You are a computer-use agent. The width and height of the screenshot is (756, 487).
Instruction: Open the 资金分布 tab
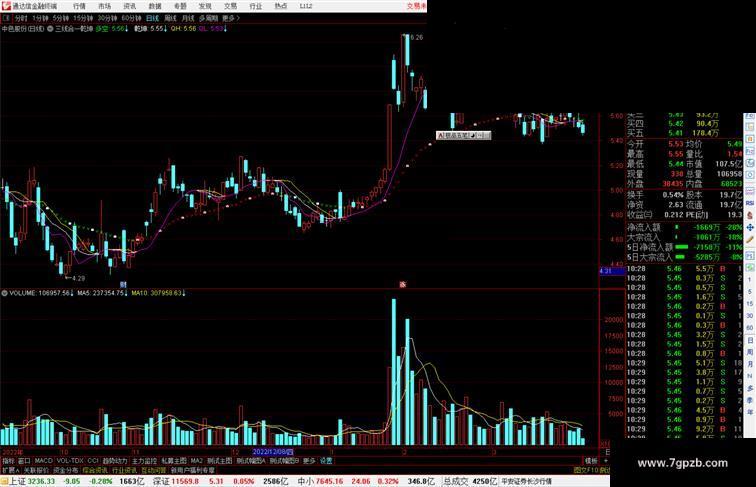pyautogui.click(x=66, y=470)
